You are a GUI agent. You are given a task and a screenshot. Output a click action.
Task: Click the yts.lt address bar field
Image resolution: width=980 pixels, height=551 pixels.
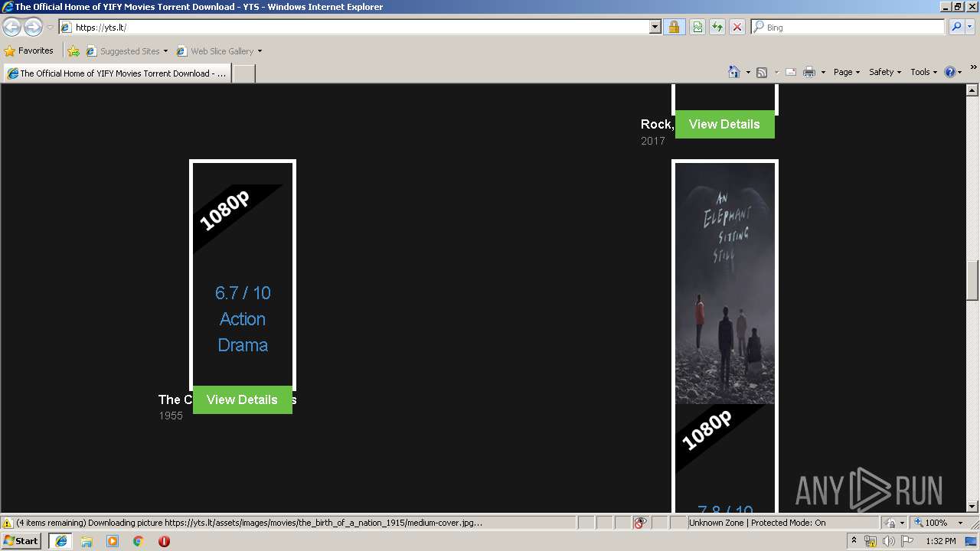[354, 28]
